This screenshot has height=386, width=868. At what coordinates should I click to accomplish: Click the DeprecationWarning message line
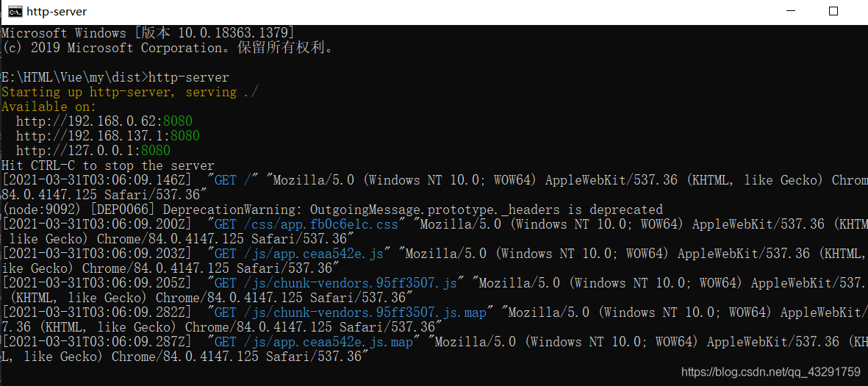pyautogui.click(x=332, y=210)
